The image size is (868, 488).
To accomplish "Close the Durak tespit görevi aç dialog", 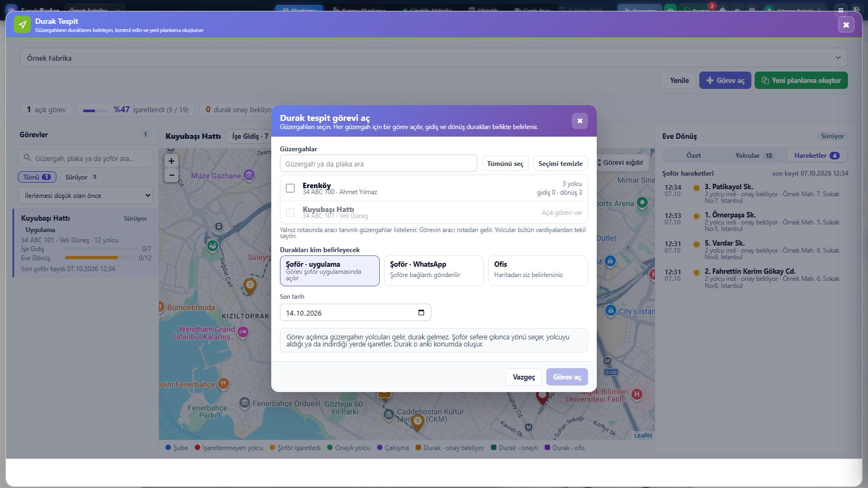I will 579,120.
